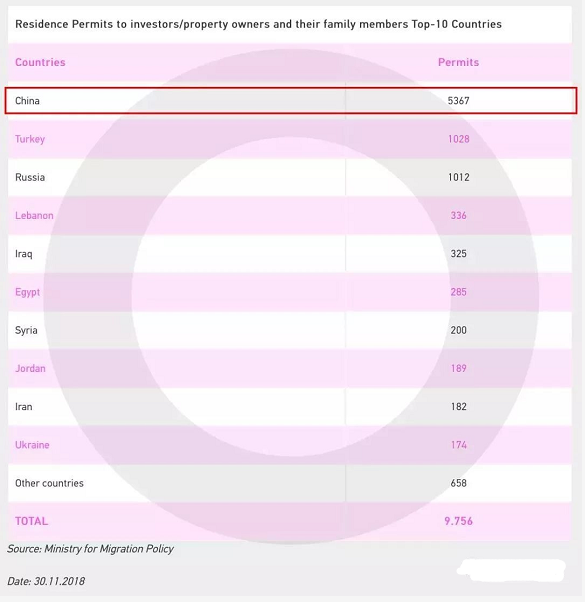Select the Egypt country name
Image resolution: width=585 pixels, height=602 pixels.
pyautogui.click(x=27, y=292)
